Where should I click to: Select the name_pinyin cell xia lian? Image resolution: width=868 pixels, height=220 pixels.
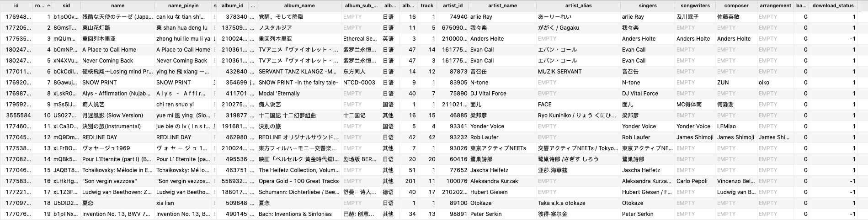[165, 203]
